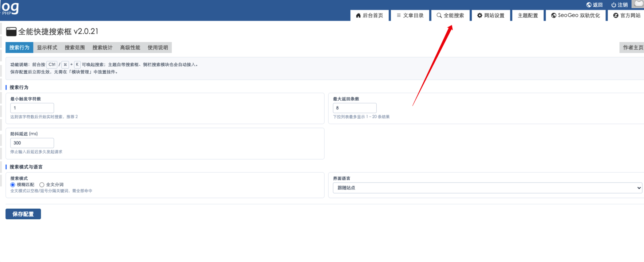Click the 注销 link
Screen dimensions: 644x262
tap(620, 5)
